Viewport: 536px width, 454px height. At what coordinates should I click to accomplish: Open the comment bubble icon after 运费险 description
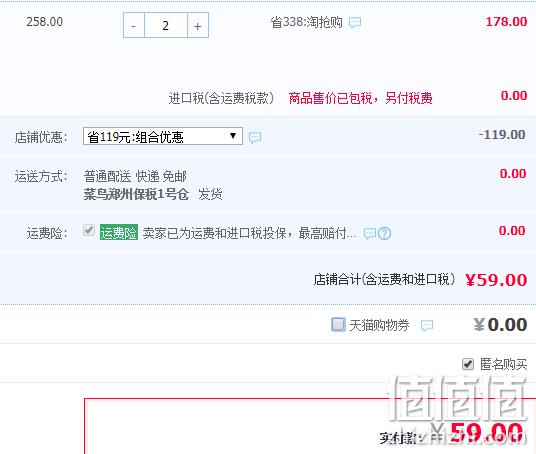(370, 233)
